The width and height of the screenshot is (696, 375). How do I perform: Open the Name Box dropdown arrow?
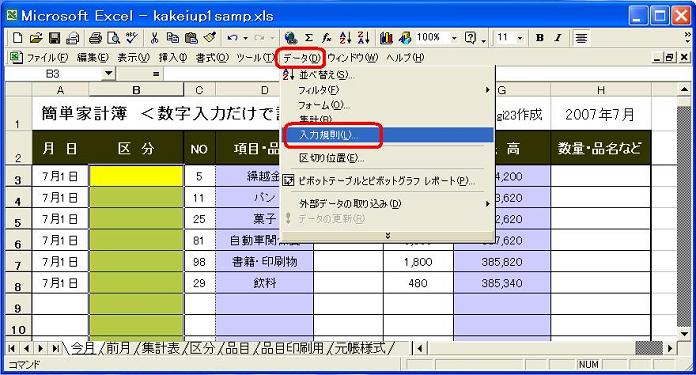[108, 74]
